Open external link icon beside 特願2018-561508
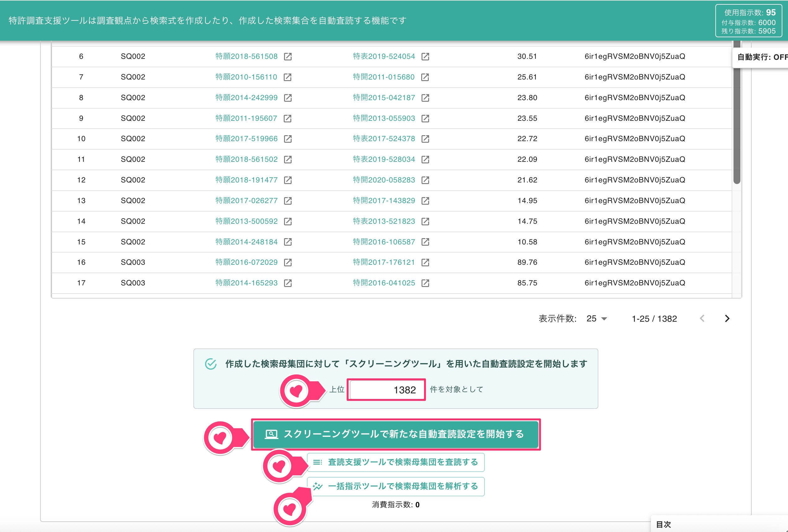788x532 pixels. pos(288,57)
